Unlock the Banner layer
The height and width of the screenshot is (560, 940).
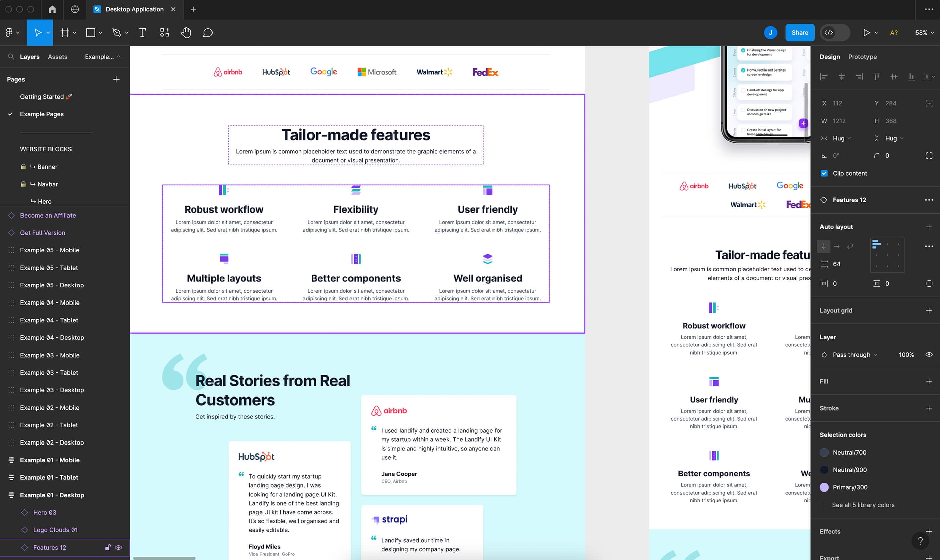point(23,167)
